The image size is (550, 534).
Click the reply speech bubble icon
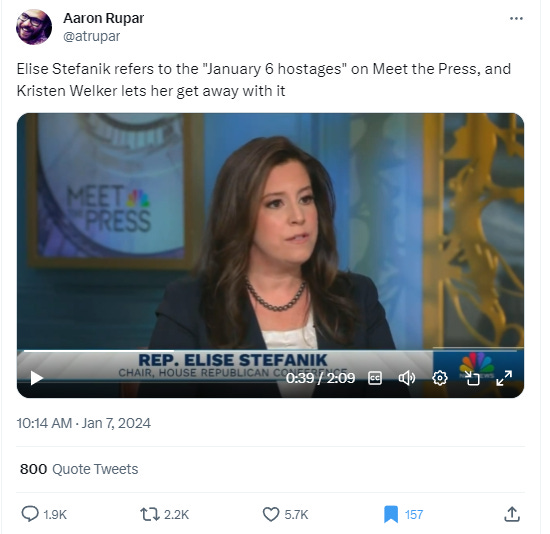30,514
